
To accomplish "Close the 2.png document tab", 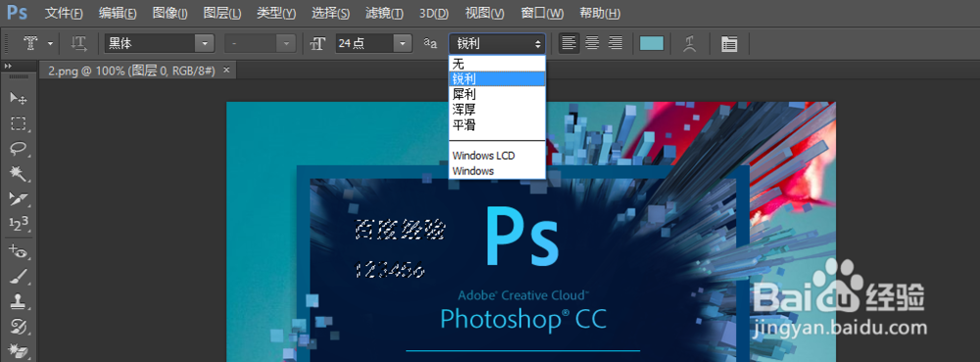I will (227, 70).
